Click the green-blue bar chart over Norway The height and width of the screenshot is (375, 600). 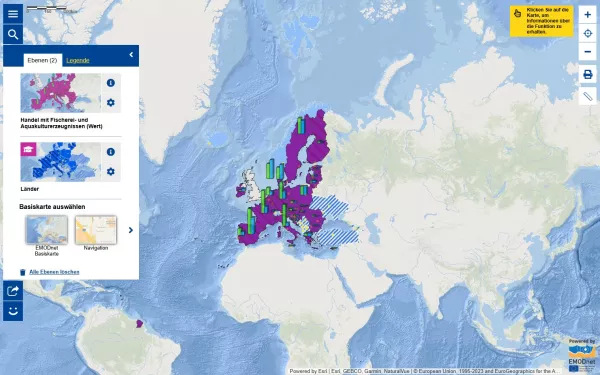pos(301,126)
